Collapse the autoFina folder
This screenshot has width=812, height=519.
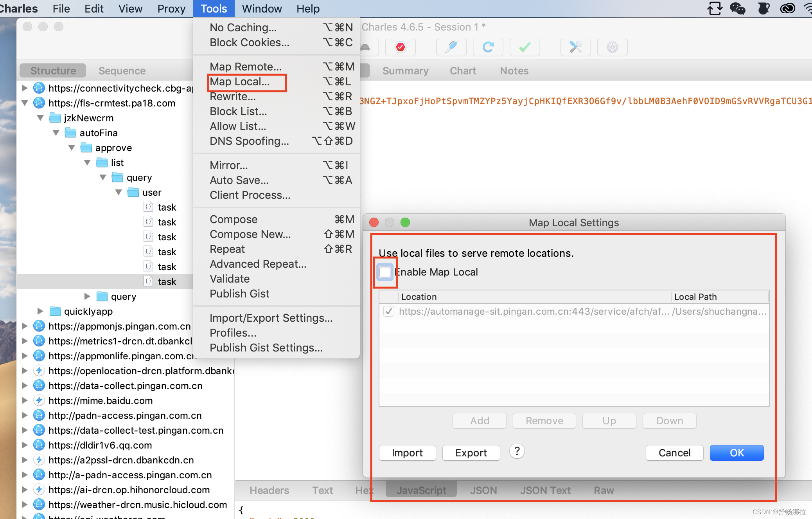[56, 133]
